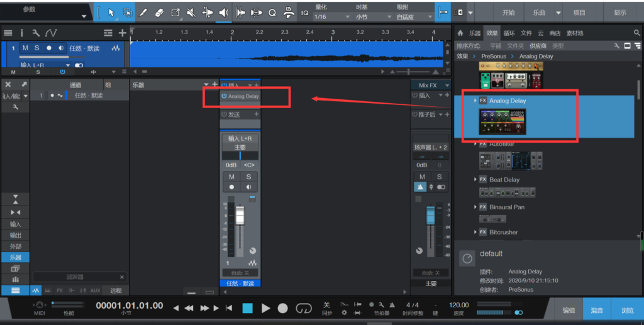Click the home icon in browser
Viewport: 644px width, 325px height.
[x=460, y=33]
